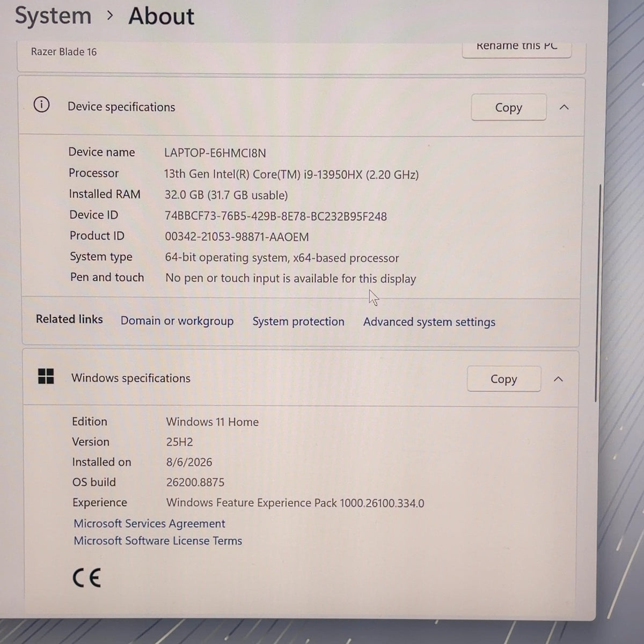Click the Pen and touch label

[x=107, y=277]
